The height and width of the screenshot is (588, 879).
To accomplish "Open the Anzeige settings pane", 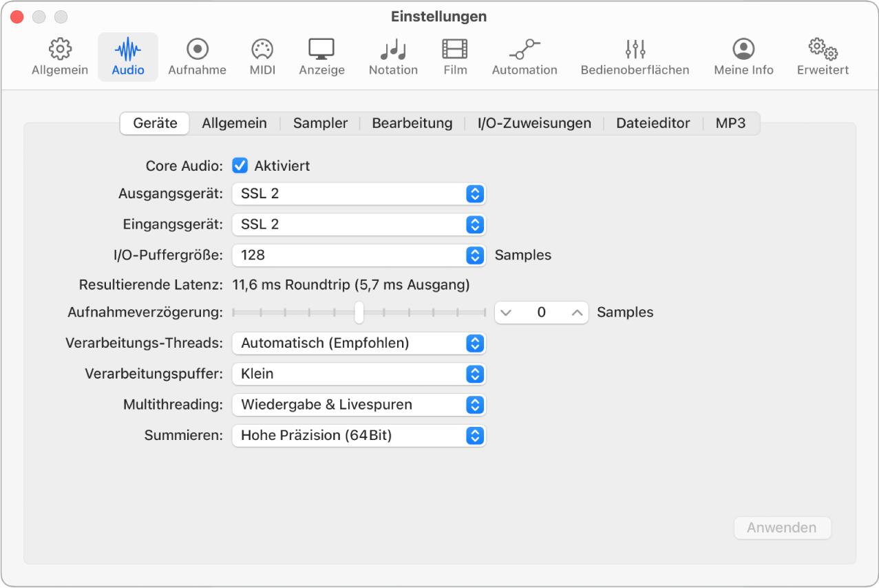I will [x=321, y=56].
